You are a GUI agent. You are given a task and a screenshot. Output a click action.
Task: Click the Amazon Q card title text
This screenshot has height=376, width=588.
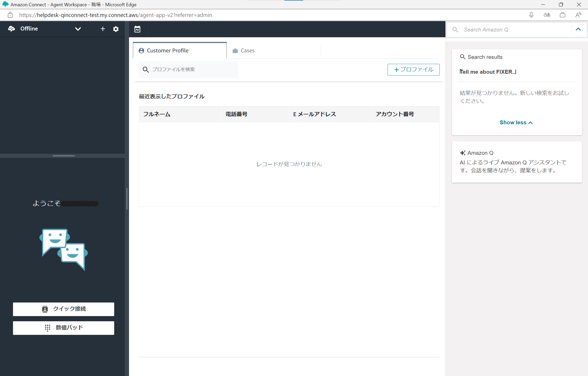point(480,153)
